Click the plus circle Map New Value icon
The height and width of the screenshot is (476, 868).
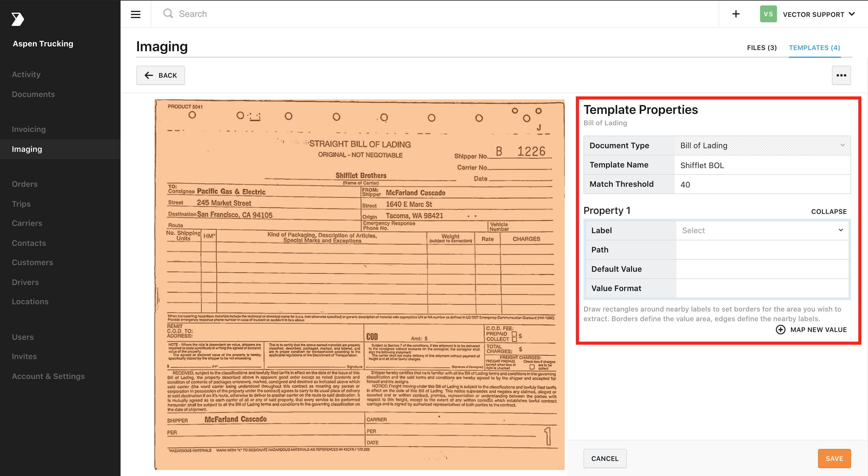[x=780, y=330]
